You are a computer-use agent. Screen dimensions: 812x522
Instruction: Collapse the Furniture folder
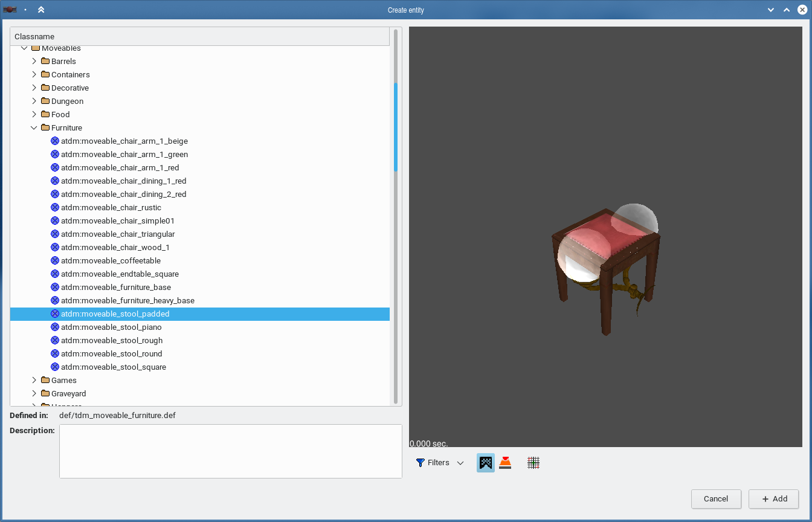click(x=34, y=127)
